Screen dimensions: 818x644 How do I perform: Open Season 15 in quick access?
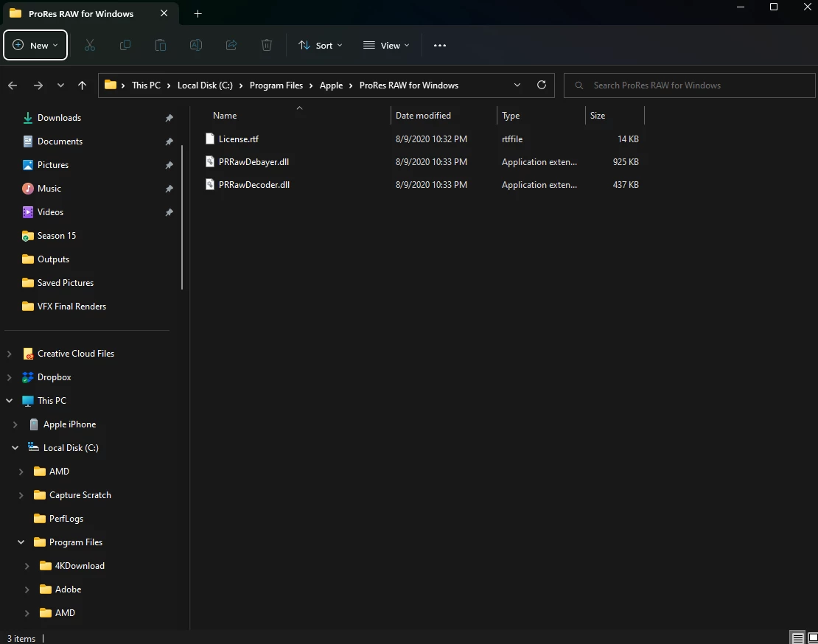coord(56,236)
